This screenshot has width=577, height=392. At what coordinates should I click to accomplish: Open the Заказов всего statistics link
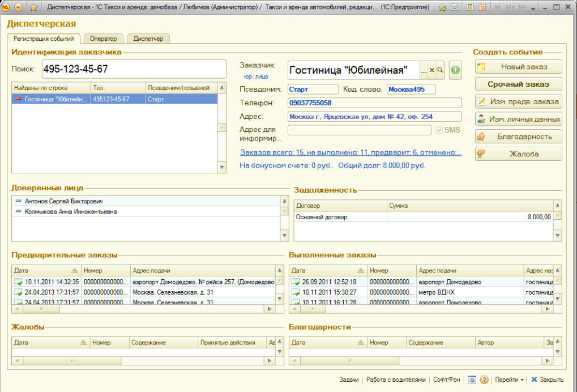tap(351, 152)
